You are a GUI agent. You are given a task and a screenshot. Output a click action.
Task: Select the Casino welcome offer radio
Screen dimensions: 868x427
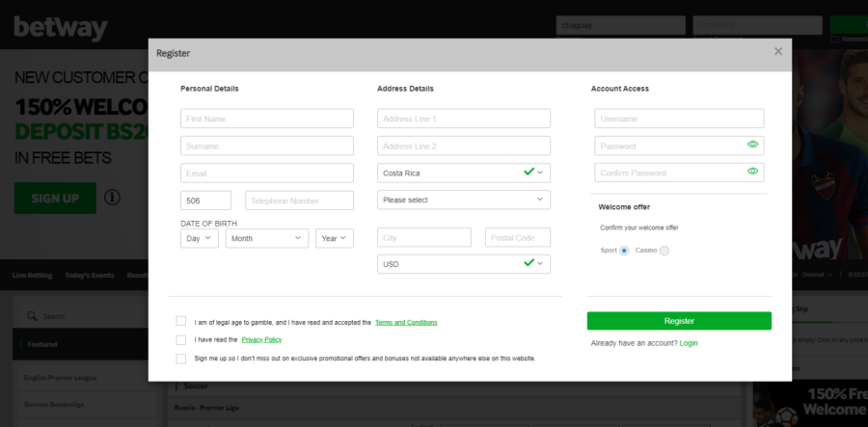point(665,251)
